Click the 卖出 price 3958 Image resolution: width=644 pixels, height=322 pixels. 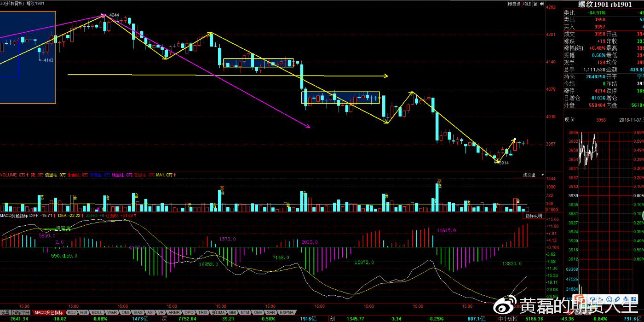(x=600, y=20)
